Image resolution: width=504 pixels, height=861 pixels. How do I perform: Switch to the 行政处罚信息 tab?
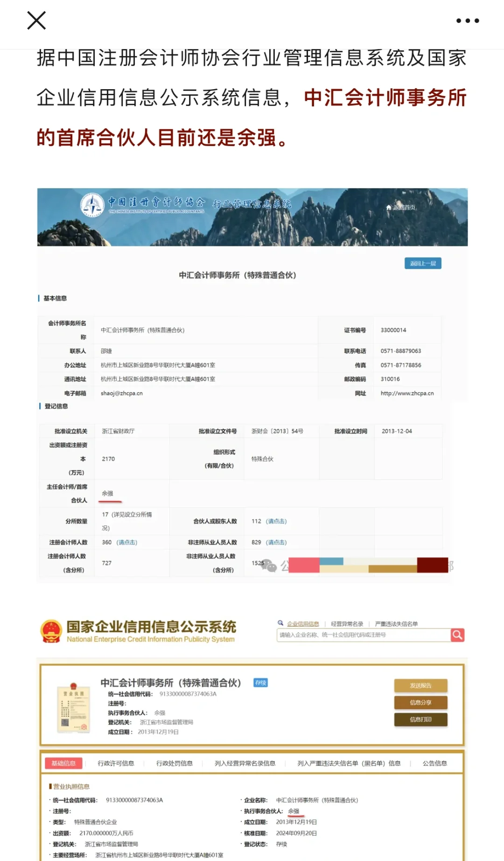(175, 763)
